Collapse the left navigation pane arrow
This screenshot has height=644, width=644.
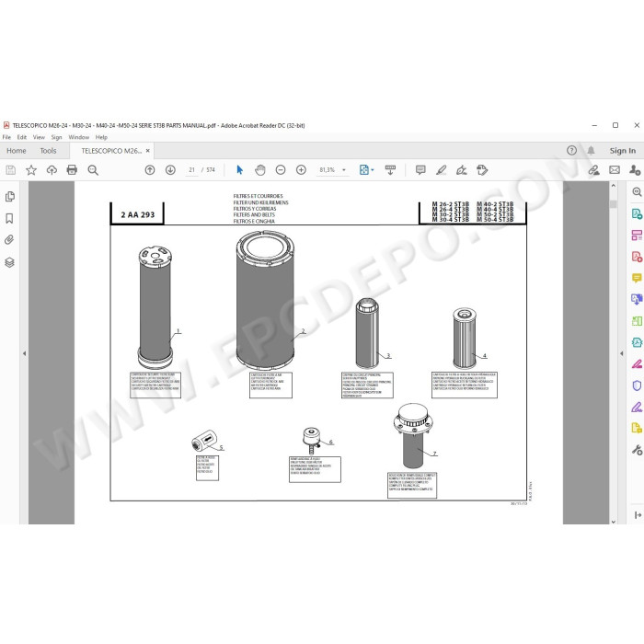click(x=24, y=353)
